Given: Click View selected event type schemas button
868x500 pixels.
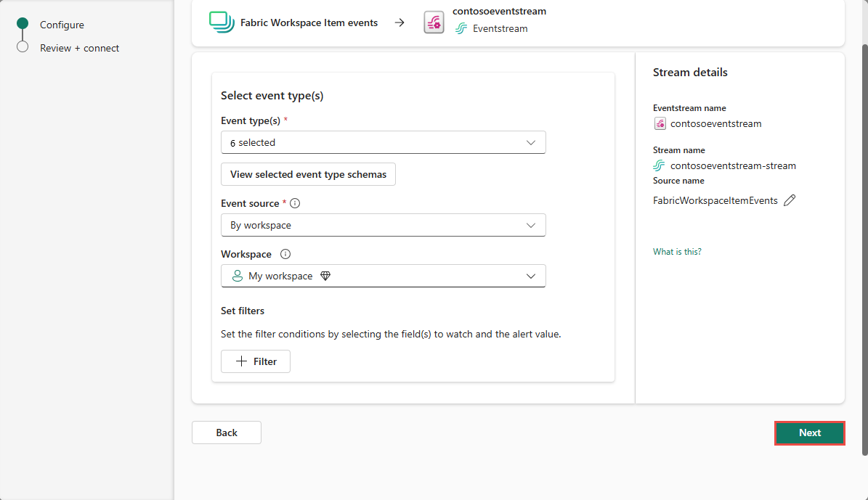Looking at the screenshot, I should click(308, 174).
